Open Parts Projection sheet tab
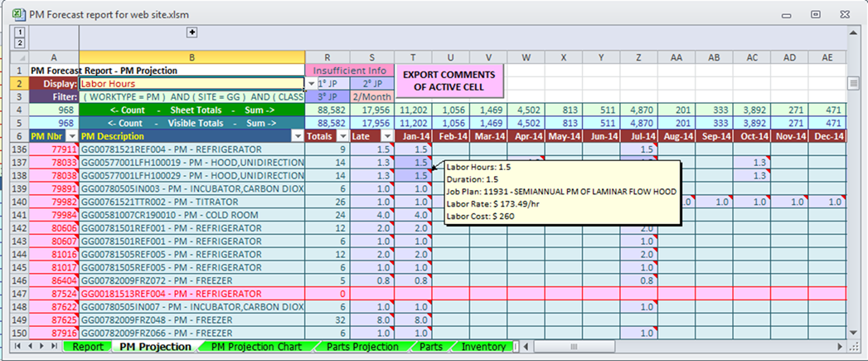 coord(362,347)
